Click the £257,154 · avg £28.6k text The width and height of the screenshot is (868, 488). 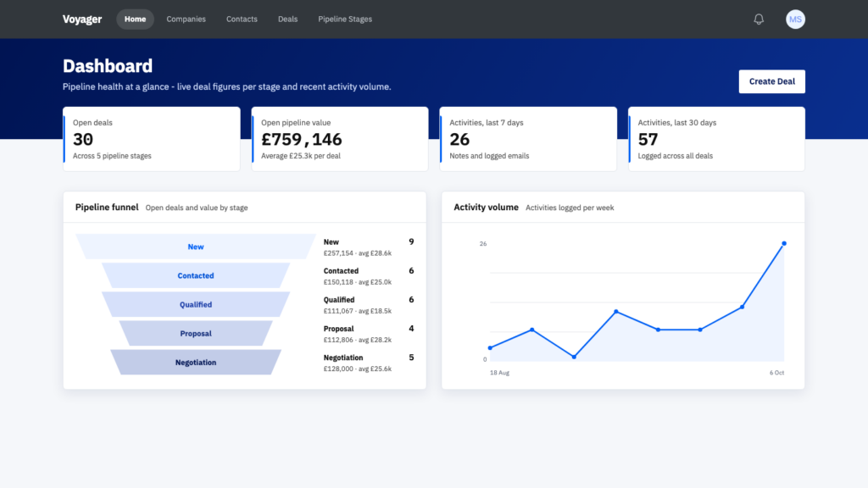coord(357,253)
